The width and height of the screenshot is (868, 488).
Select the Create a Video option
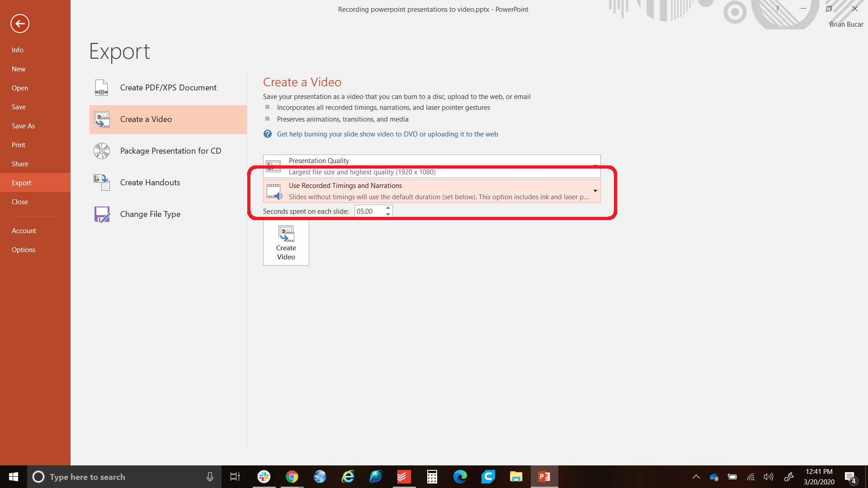click(x=146, y=119)
